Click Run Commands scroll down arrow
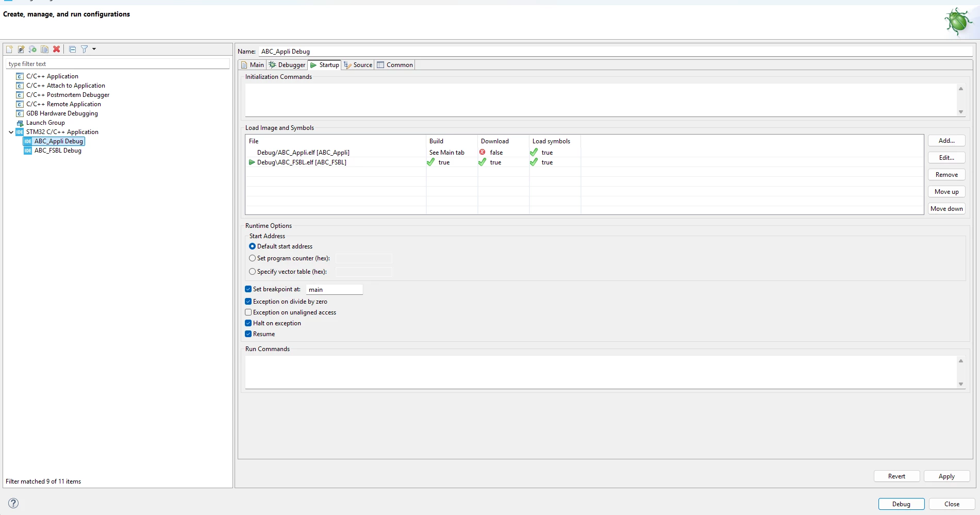Viewport: 980px width, 515px height. 961,384
